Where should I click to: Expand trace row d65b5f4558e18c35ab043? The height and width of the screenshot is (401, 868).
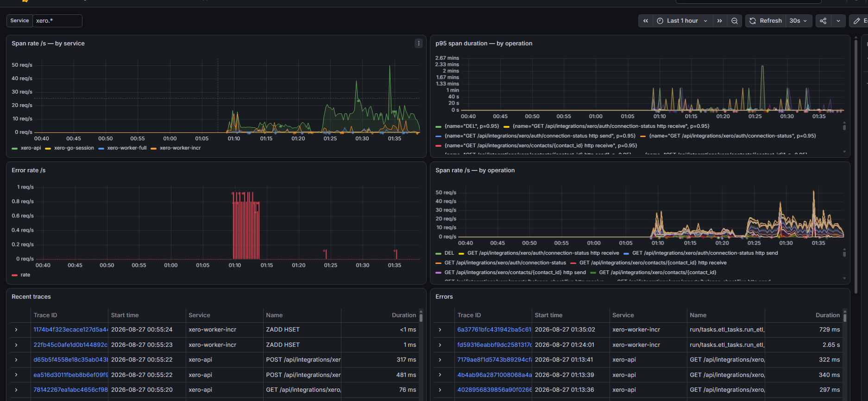pyautogui.click(x=16, y=360)
